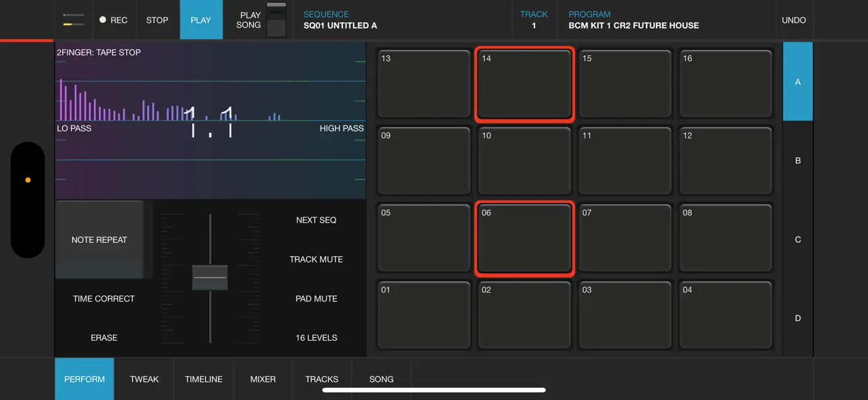
Task: Switch to the MIXER tab
Action: pos(263,379)
